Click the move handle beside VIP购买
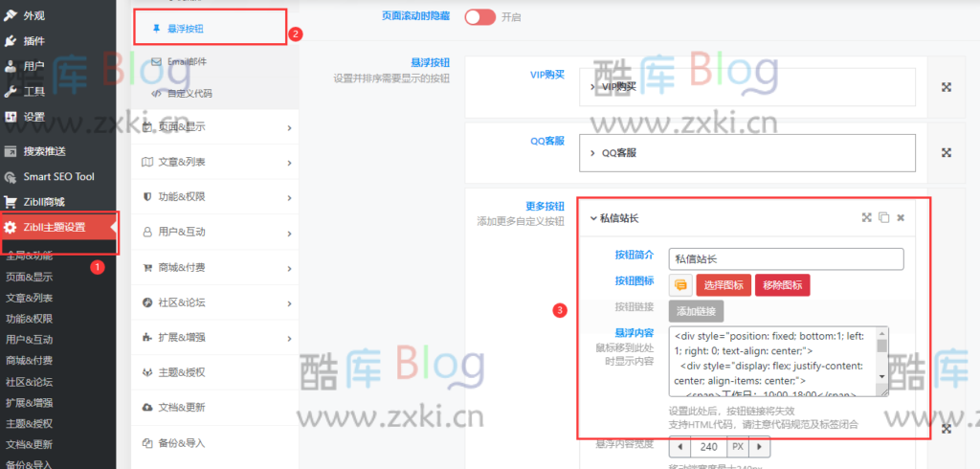Viewport: 980px width, 469px height. [x=947, y=87]
